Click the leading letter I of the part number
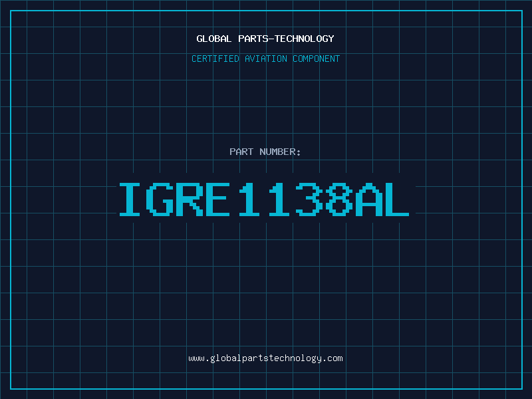The width and height of the screenshot is (532, 399). [x=130, y=199]
